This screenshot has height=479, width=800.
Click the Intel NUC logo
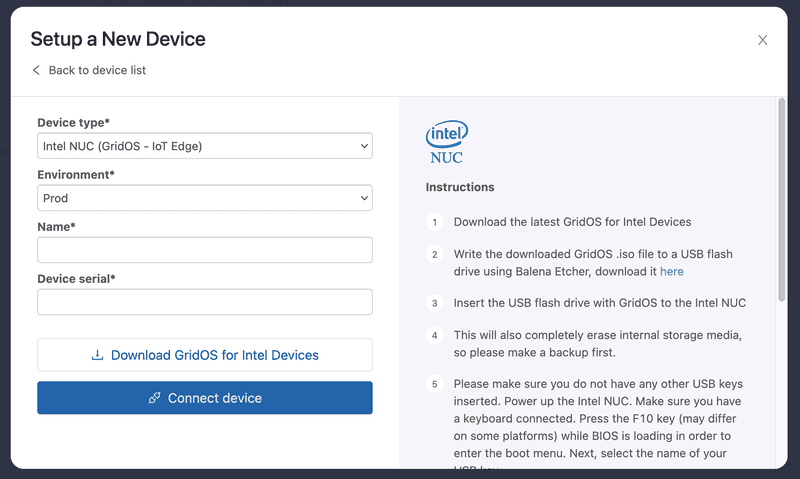(446, 142)
